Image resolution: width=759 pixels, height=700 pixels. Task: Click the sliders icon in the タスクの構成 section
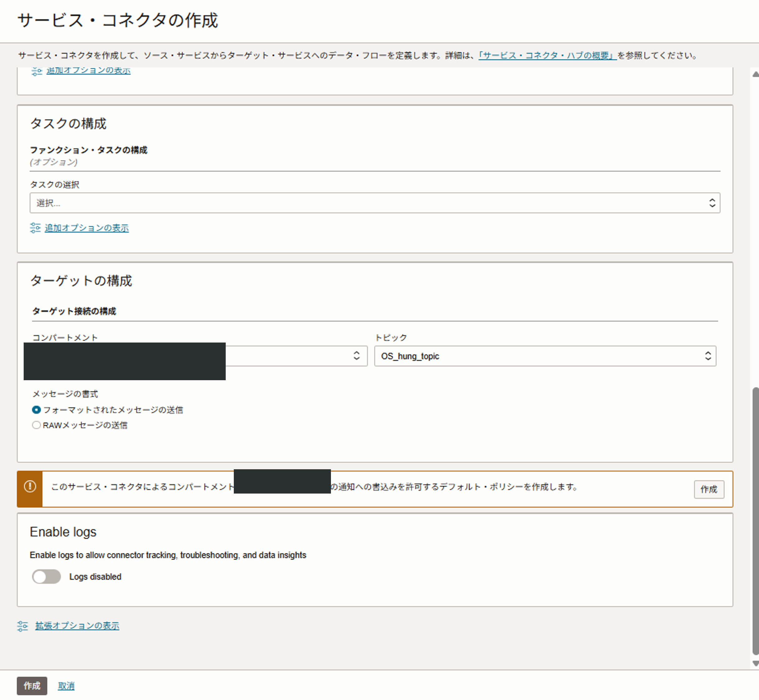tap(35, 228)
